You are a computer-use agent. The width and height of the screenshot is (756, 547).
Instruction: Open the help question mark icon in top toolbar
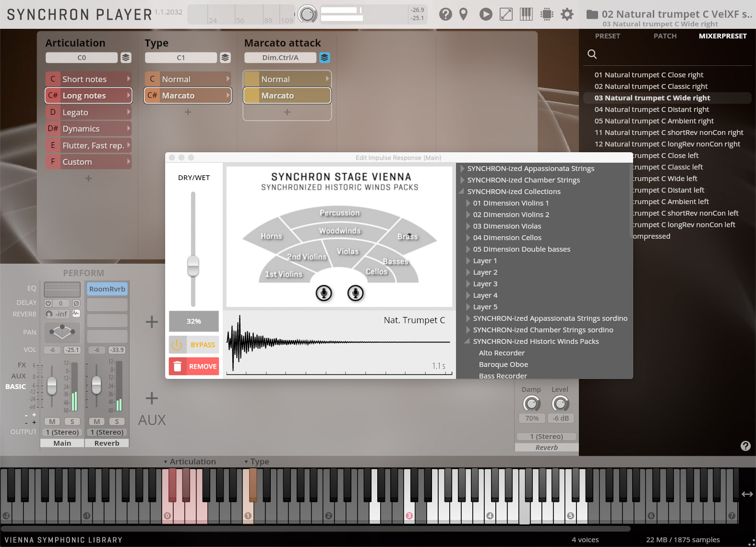(445, 14)
